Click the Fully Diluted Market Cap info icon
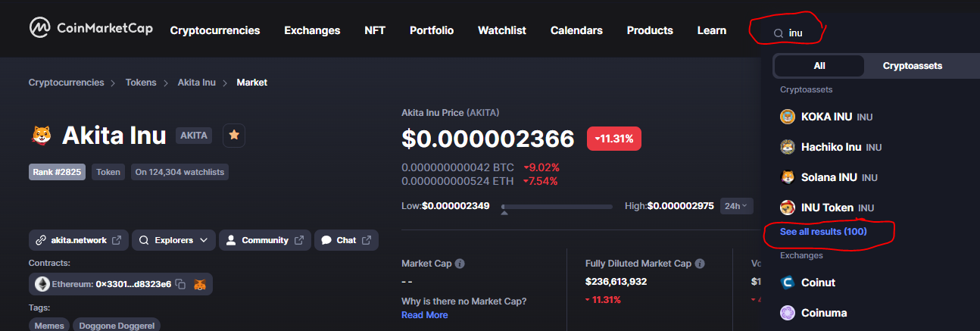 pyautogui.click(x=700, y=264)
